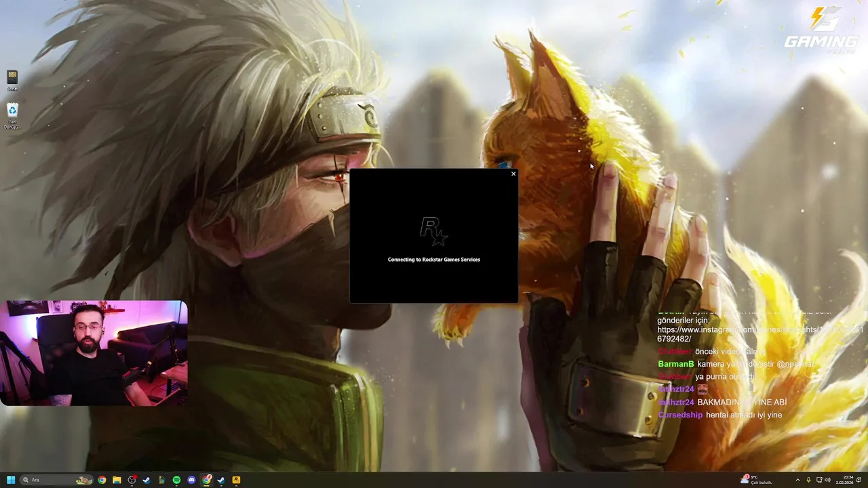This screenshot has width=868, height=488.
Task: Open the Windows Start menu
Action: 11,480
